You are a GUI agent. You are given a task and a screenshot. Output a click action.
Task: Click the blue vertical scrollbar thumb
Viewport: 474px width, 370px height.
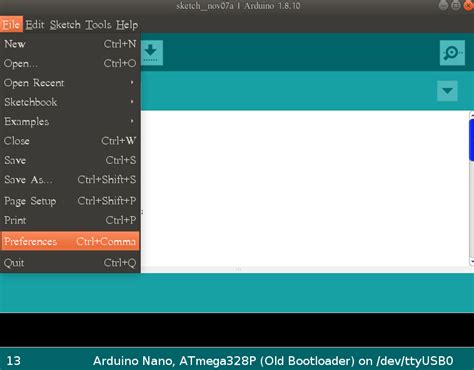coord(471,140)
